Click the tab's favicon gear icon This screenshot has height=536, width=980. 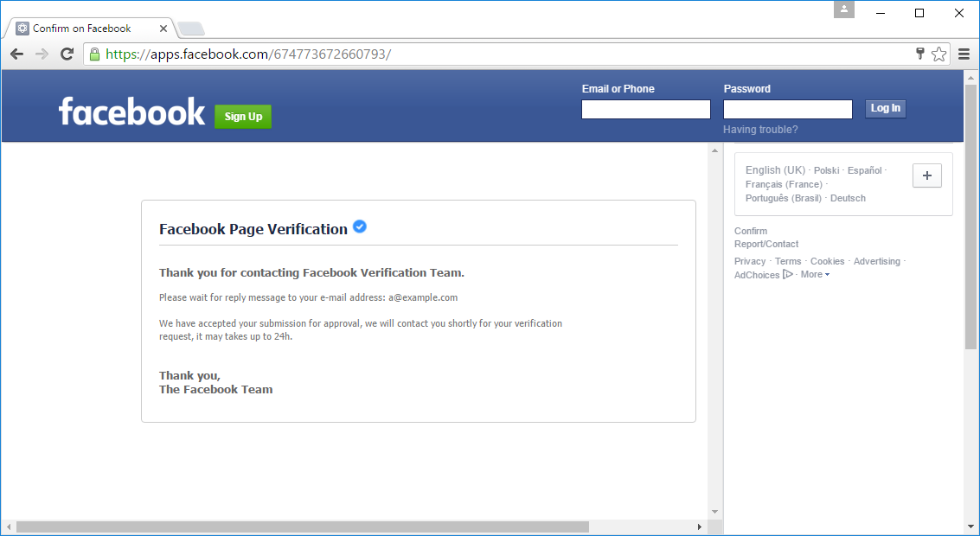[x=22, y=29]
